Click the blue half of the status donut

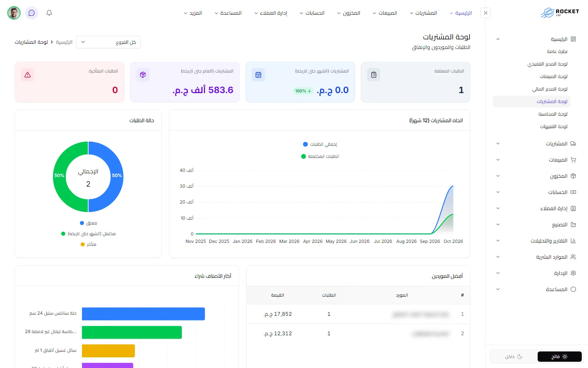click(116, 177)
